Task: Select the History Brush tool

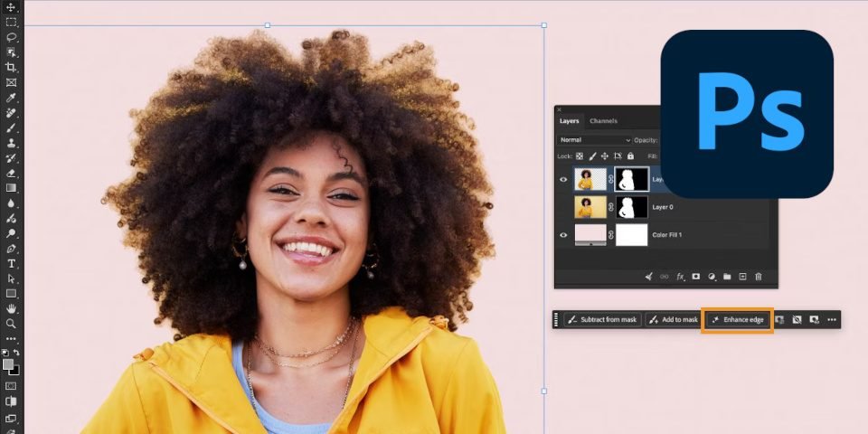Action: coord(11,157)
